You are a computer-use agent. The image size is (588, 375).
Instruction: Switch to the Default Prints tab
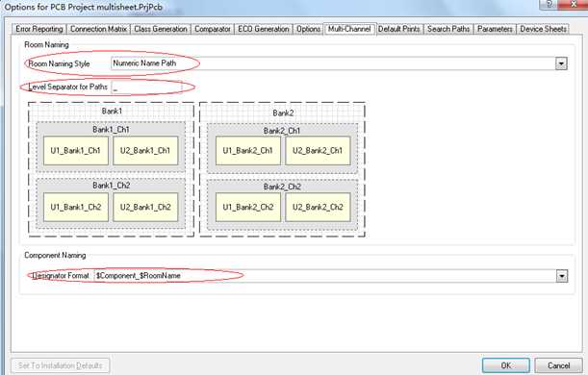399,29
